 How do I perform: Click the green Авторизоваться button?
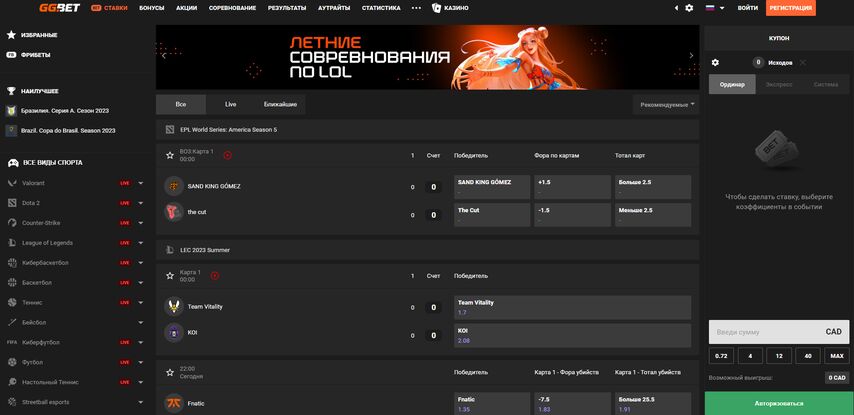tap(779, 404)
